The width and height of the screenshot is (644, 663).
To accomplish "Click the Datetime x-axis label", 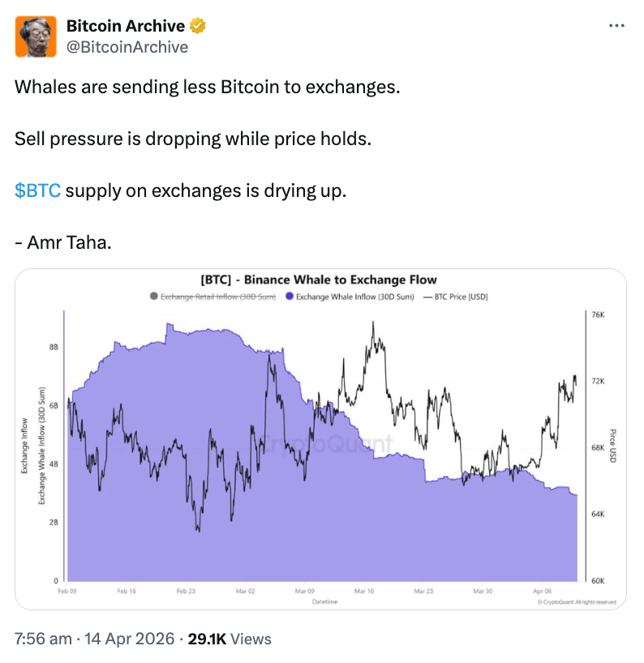I will click(324, 603).
